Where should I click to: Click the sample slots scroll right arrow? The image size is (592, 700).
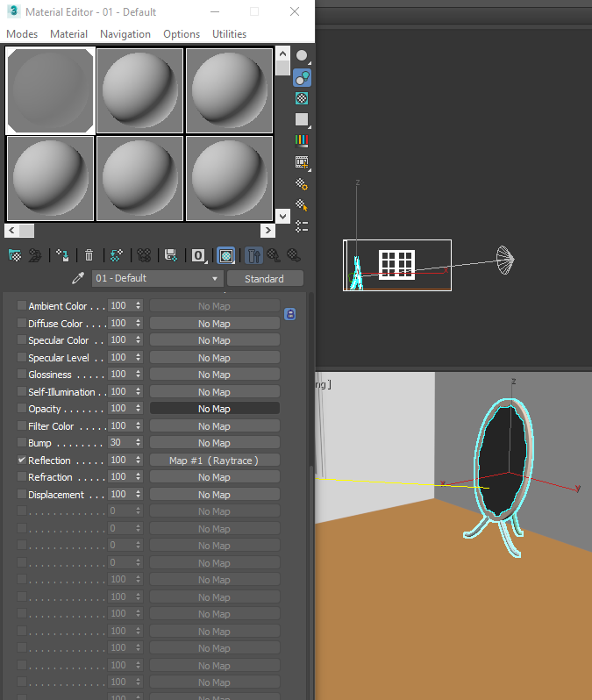pos(267,231)
